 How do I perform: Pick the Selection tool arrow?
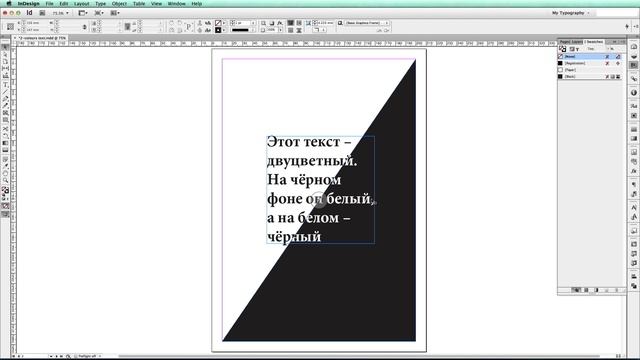point(5,47)
